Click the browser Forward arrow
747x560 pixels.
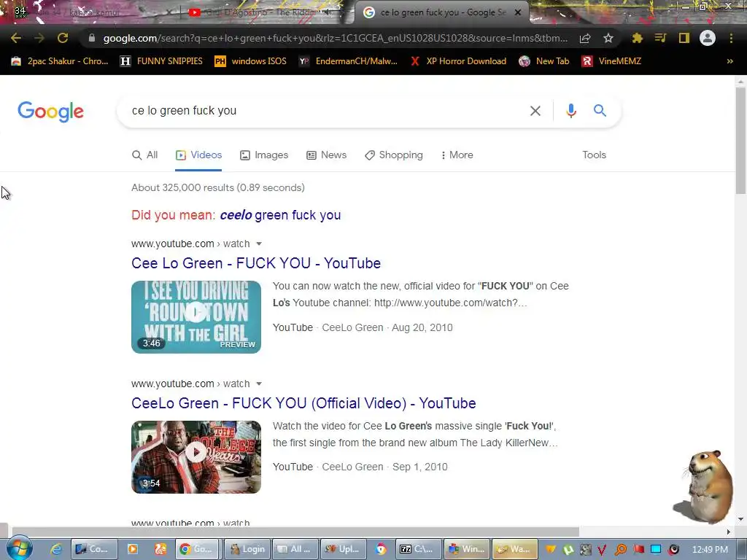click(x=39, y=38)
